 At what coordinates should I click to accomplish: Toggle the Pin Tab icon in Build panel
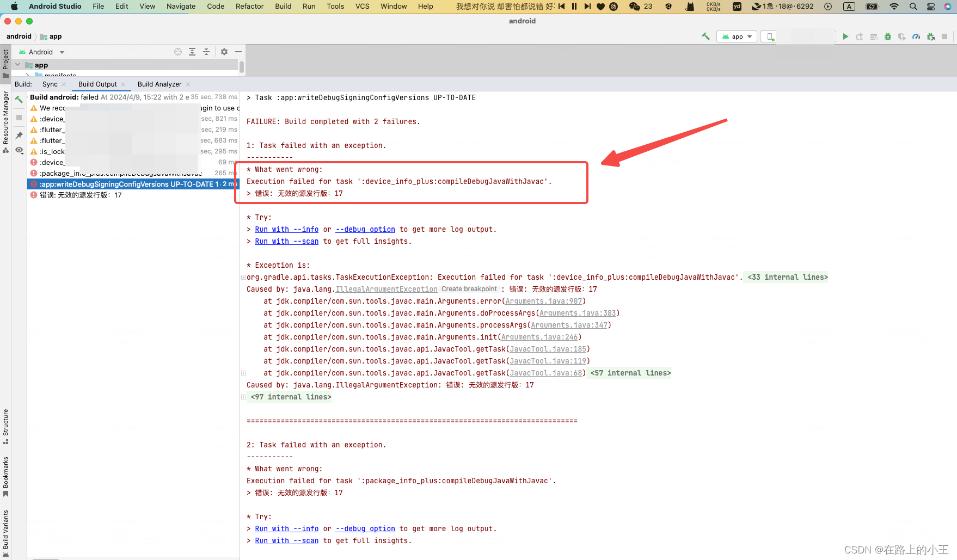click(19, 135)
